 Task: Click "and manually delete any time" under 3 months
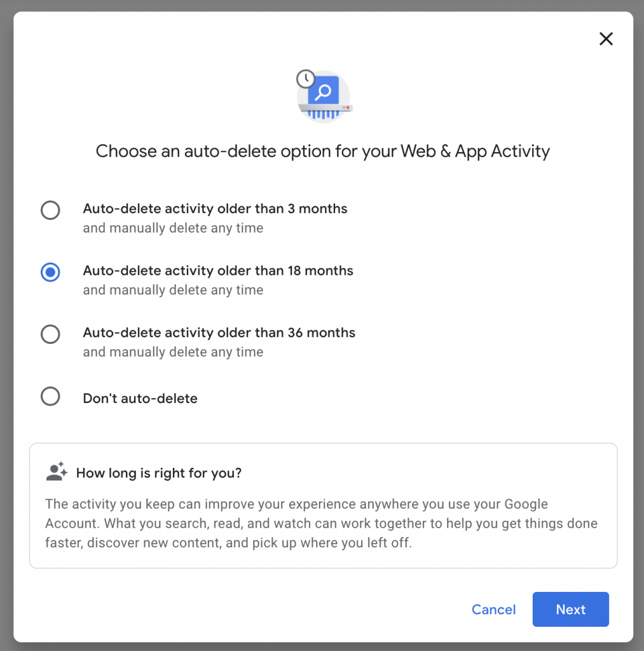(173, 228)
